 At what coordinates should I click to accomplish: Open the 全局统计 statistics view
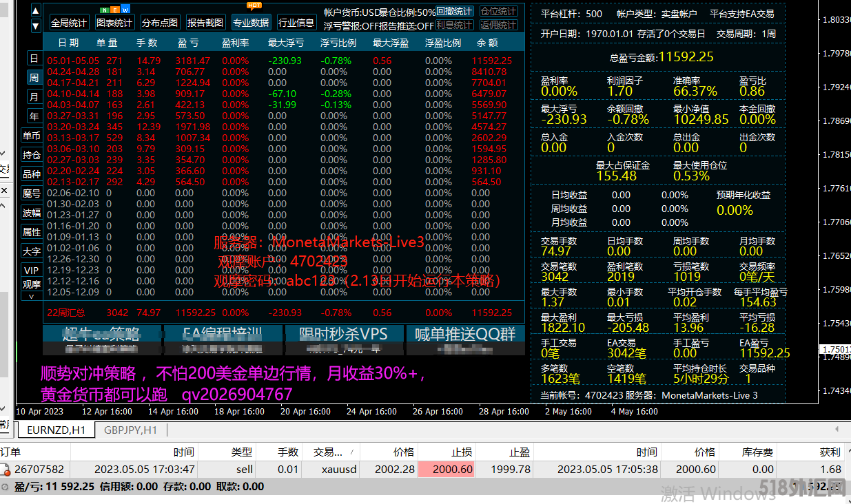69,23
